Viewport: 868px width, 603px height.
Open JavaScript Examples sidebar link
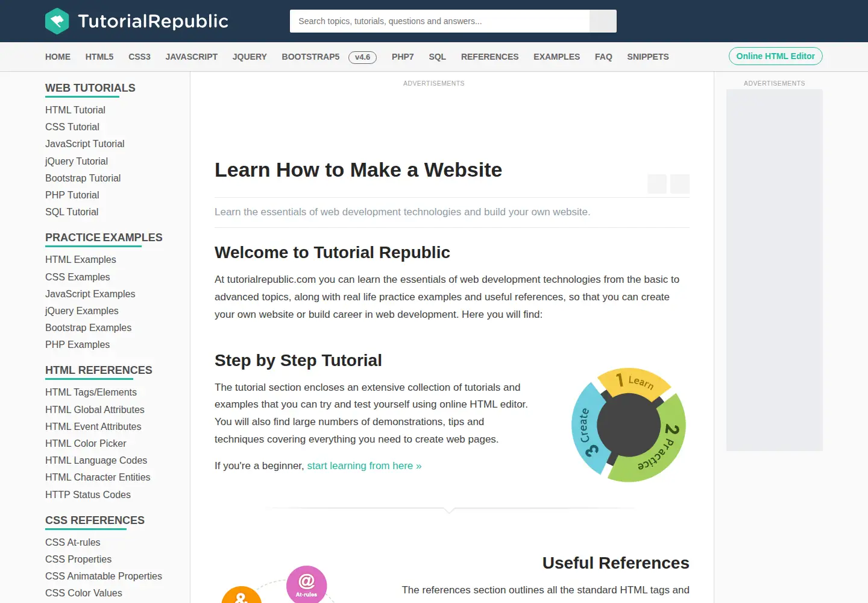(x=90, y=294)
